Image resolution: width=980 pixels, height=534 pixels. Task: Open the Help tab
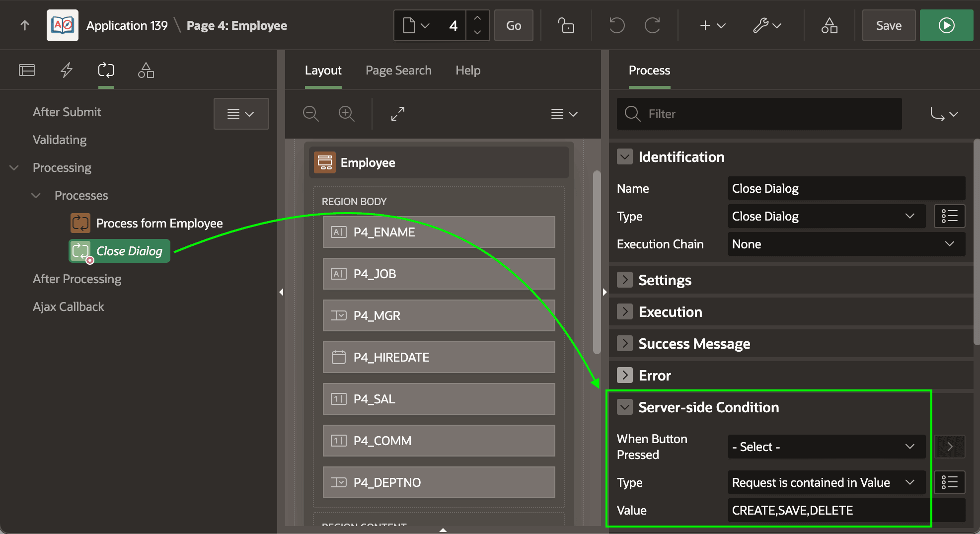pos(468,70)
